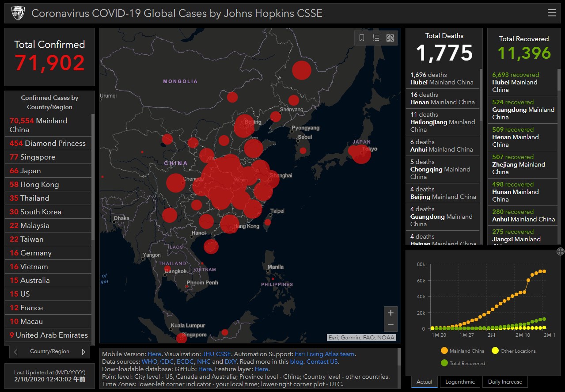Switch to the Daily Increase chart tab
Viewport: 565px width, 392px height.
[x=505, y=382]
